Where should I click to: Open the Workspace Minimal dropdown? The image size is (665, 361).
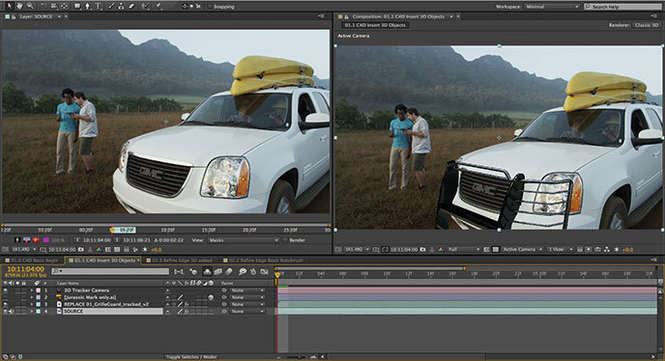552,7
